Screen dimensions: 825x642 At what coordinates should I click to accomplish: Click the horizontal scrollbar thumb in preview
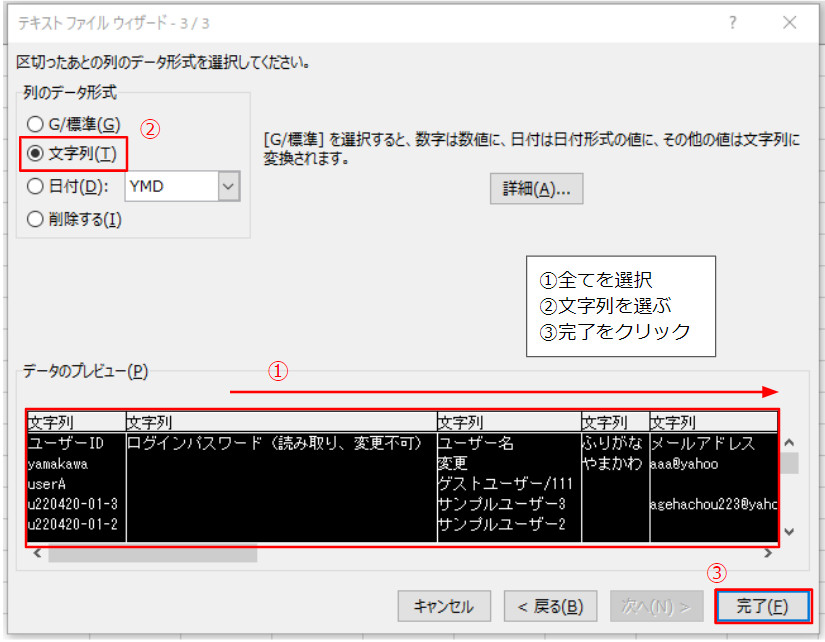click(x=153, y=553)
